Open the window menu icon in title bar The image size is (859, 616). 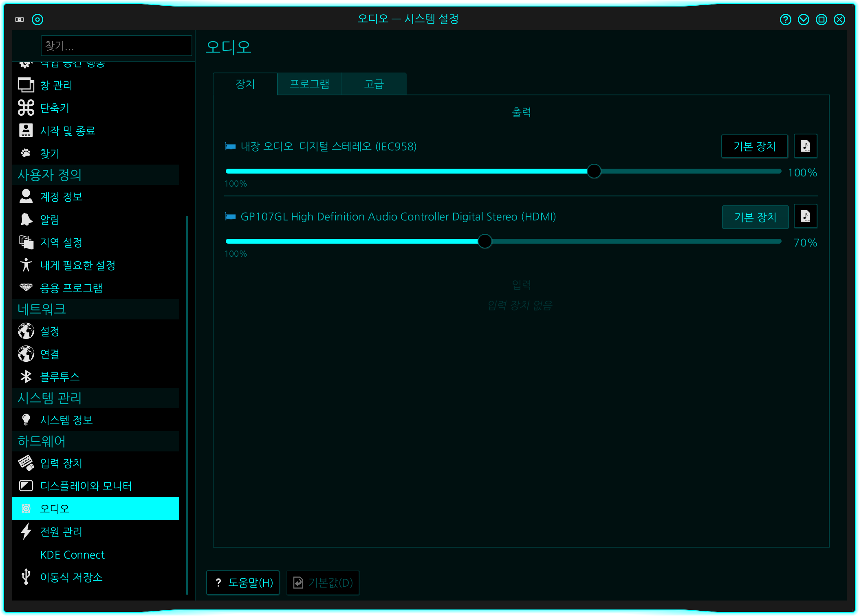(x=20, y=19)
